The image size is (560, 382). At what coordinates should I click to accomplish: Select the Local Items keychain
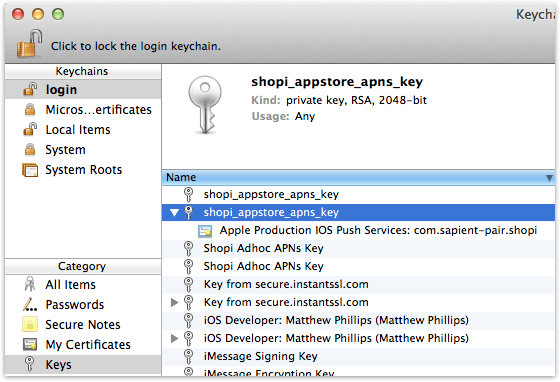pyautogui.click(x=83, y=130)
